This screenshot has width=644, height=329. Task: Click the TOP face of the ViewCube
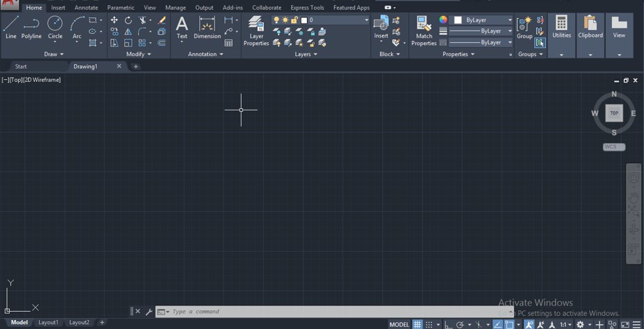click(x=614, y=113)
